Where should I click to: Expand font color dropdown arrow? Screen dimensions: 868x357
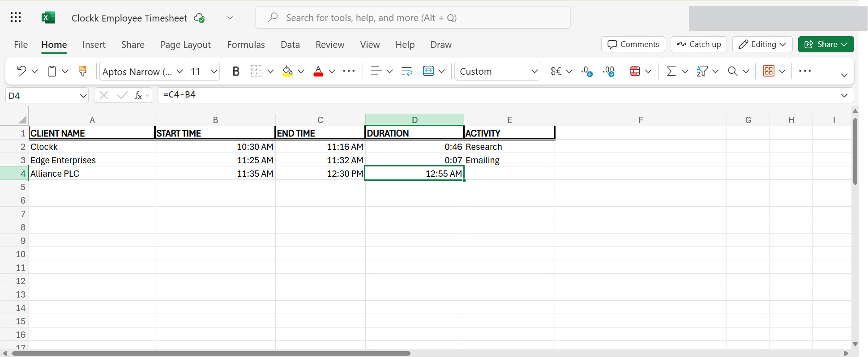(332, 71)
